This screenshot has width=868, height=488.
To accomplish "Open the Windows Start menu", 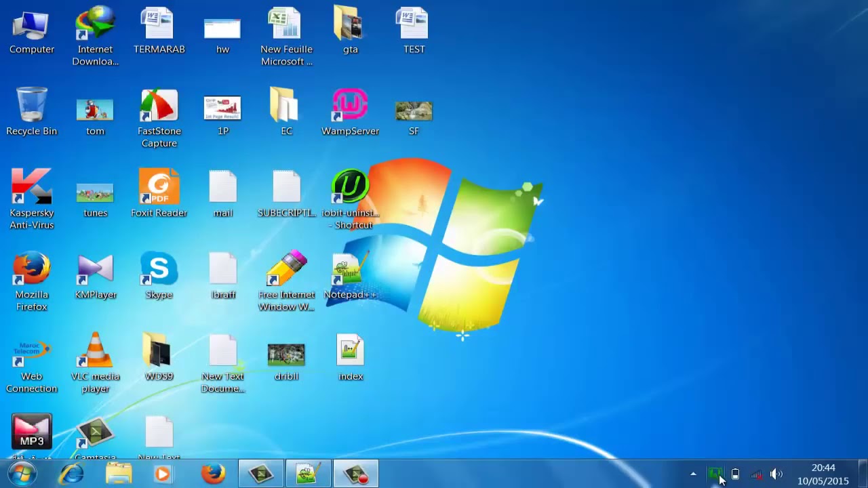I will pos(22,474).
